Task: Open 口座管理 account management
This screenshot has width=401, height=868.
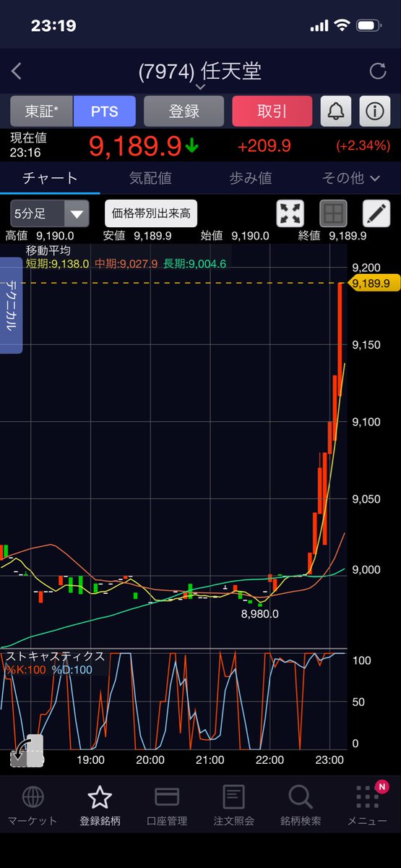Action: pos(167,805)
